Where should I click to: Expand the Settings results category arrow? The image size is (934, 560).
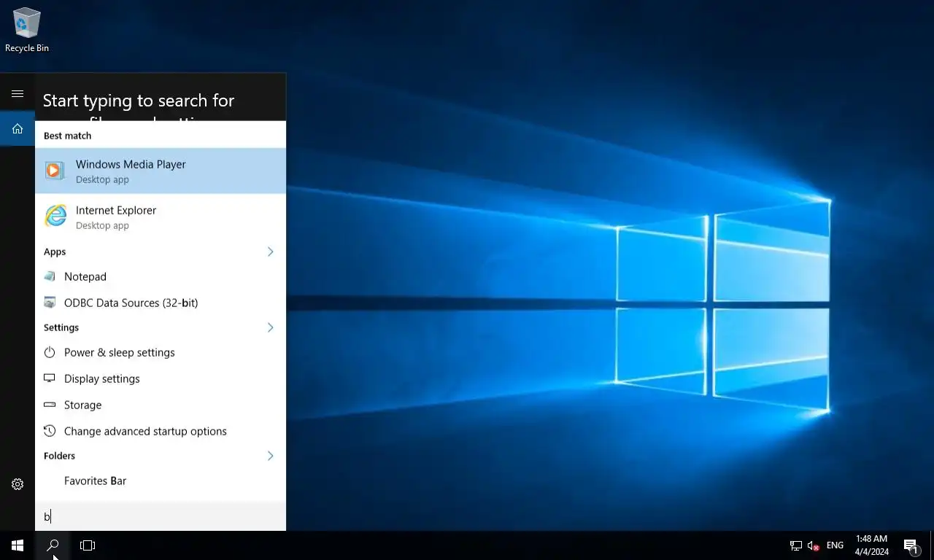(270, 327)
